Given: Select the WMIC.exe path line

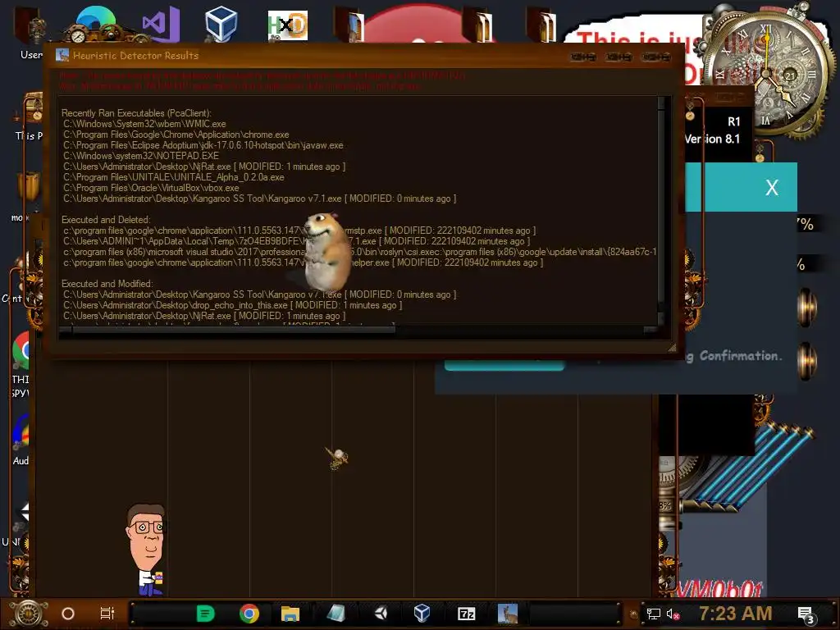Looking at the screenshot, I should click(x=144, y=124).
